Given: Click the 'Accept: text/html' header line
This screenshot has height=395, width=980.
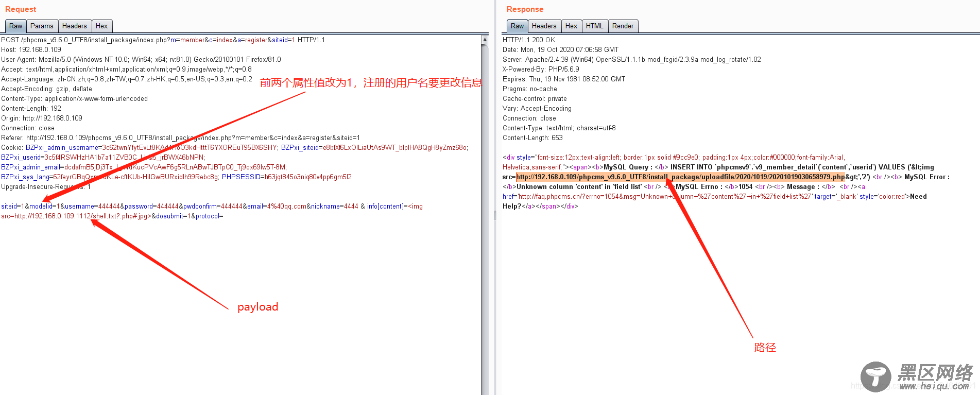Looking at the screenshot, I should (x=126, y=69).
